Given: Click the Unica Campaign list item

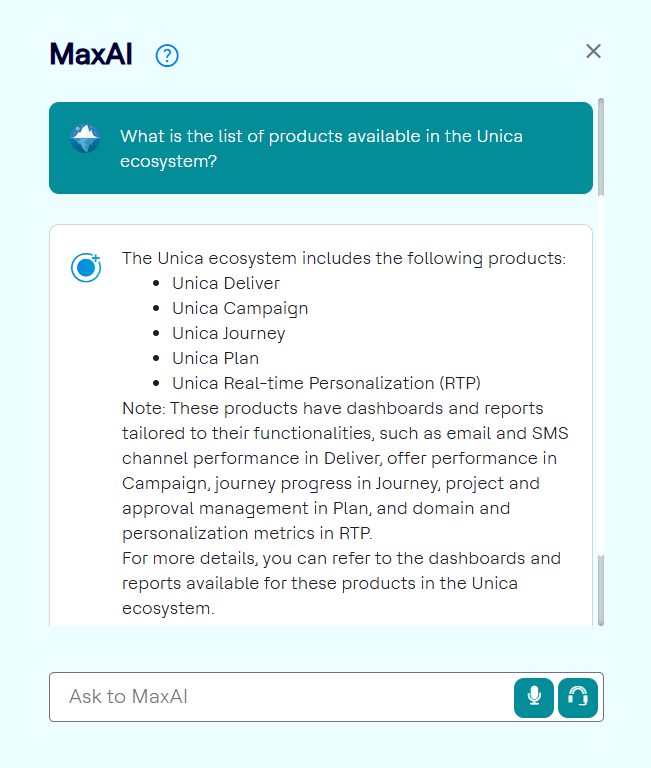Looking at the screenshot, I should pos(240,308).
